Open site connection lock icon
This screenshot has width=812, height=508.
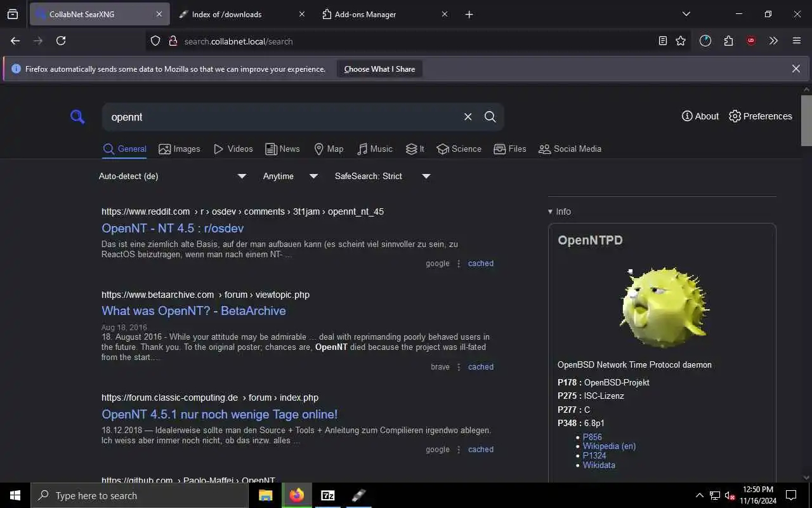173,41
